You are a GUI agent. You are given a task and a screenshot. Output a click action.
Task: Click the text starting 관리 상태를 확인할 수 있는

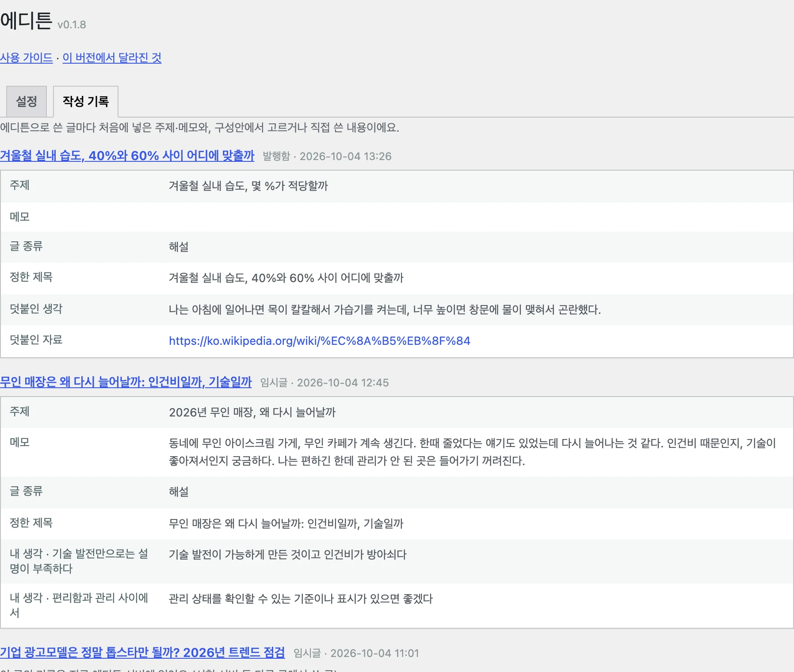coord(301,599)
